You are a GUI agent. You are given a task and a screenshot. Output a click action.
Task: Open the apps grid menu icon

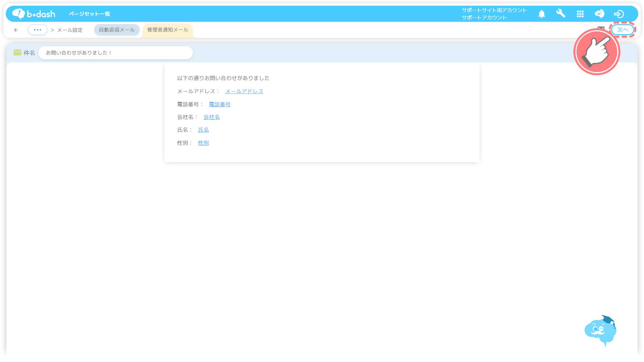click(580, 14)
